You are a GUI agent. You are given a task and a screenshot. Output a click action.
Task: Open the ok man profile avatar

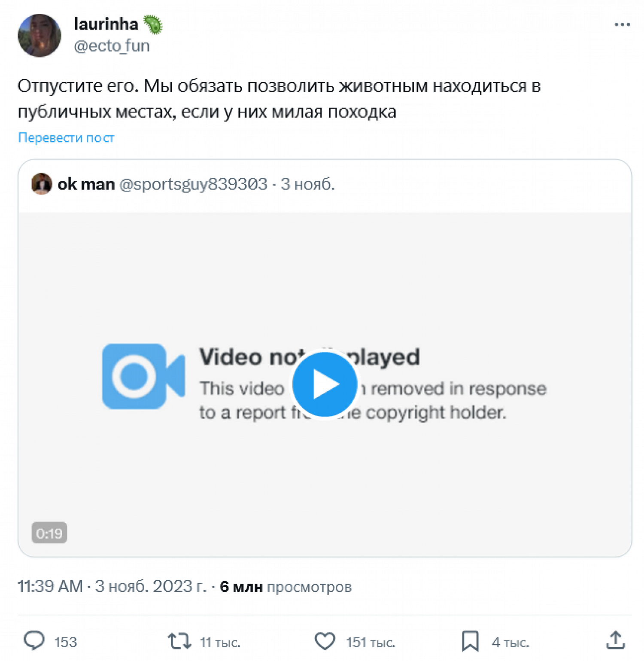click(42, 184)
